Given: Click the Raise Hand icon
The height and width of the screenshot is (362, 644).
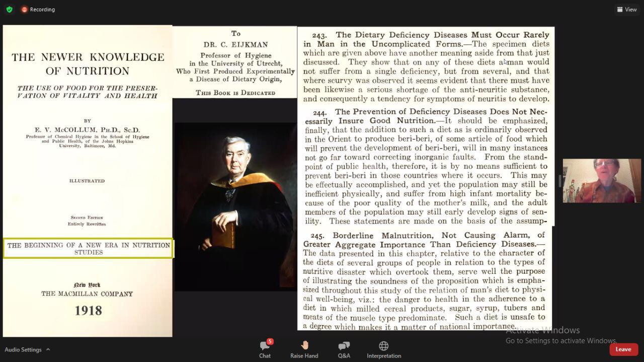Looking at the screenshot, I should [304, 345].
